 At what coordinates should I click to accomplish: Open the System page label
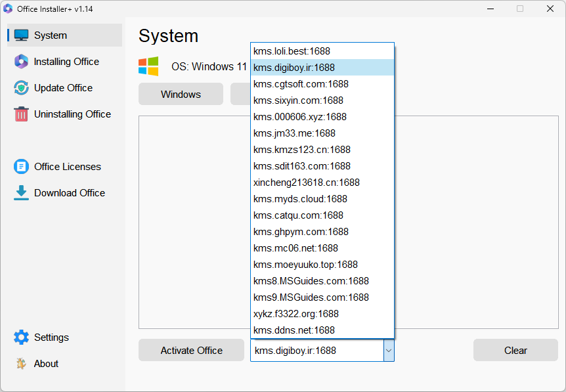tap(51, 35)
